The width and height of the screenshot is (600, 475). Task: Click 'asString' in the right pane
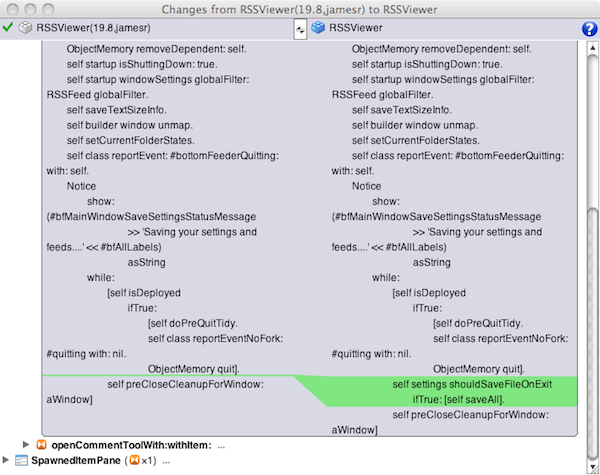tap(432, 262)
